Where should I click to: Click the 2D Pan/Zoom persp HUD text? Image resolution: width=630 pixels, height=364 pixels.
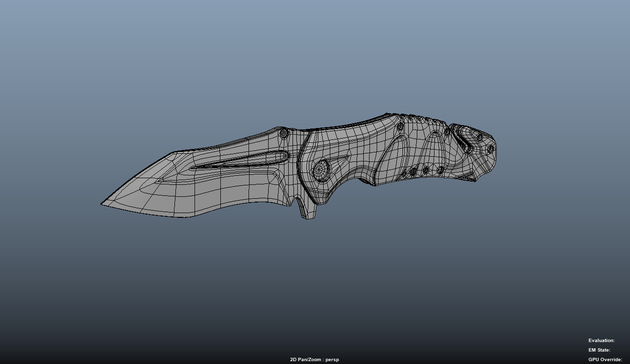(x=314, y=359)
